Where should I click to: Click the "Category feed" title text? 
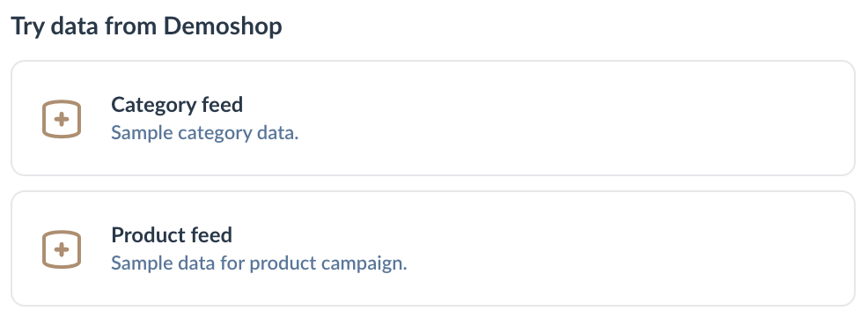click(177, 105)
